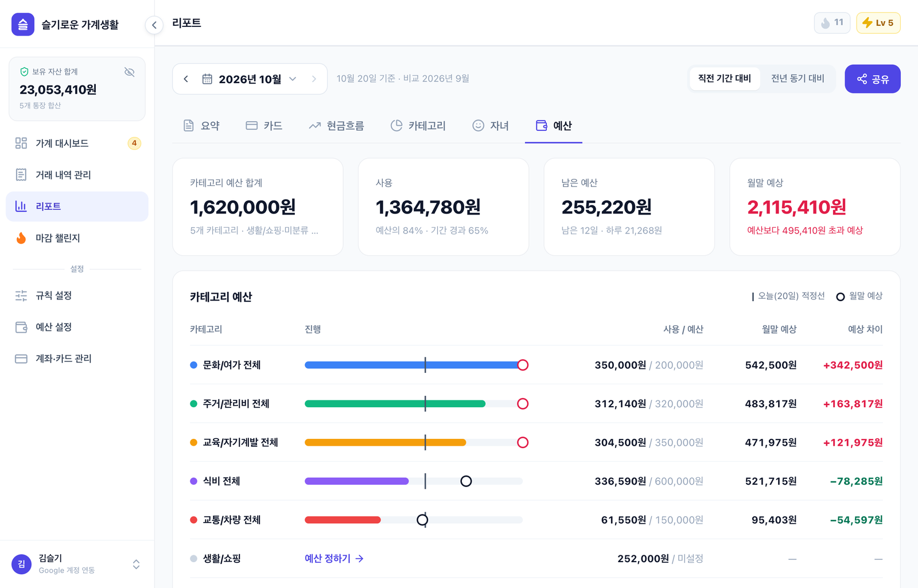Image resolution: width=918 pixels, height=588 pixels.
Task: Click the shield icon beside 보유 자산 합계
Action: (x=24, y=72)
